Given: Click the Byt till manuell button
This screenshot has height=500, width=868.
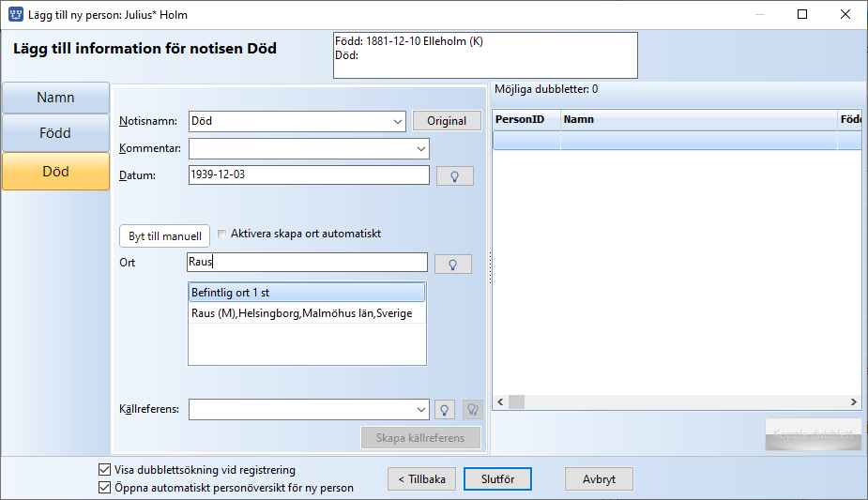Looking at the screenshot, I should point(165,236).
